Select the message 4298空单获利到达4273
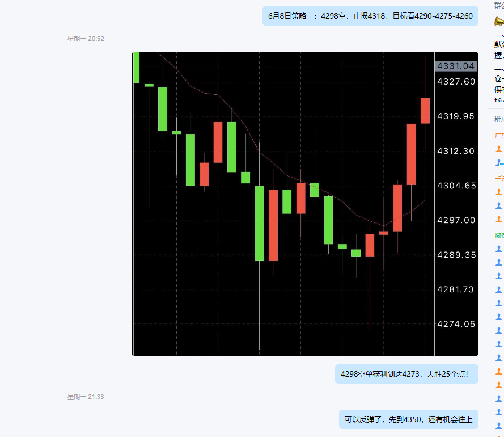This screenshot has width=504, height=437. click(406, 374)
